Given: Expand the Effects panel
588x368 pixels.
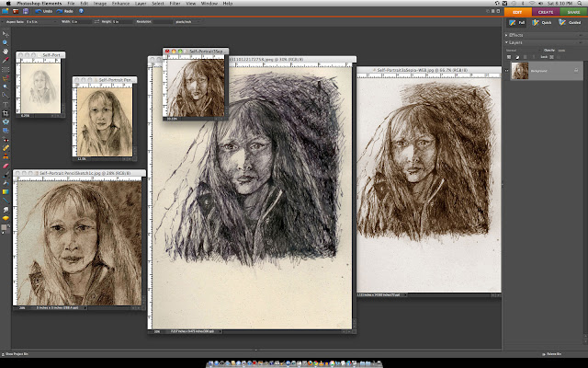Looking at the screenshot, I should (x=507, y=34).
